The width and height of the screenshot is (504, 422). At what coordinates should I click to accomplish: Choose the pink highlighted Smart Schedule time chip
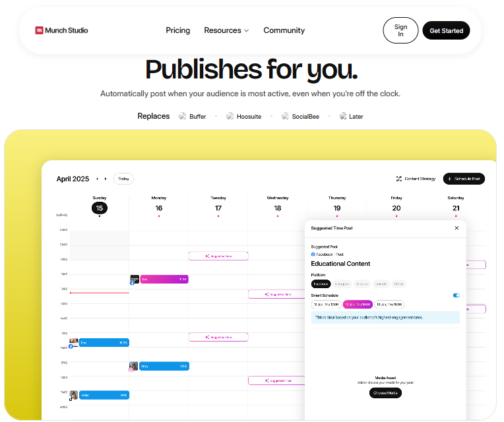(358, 305)
